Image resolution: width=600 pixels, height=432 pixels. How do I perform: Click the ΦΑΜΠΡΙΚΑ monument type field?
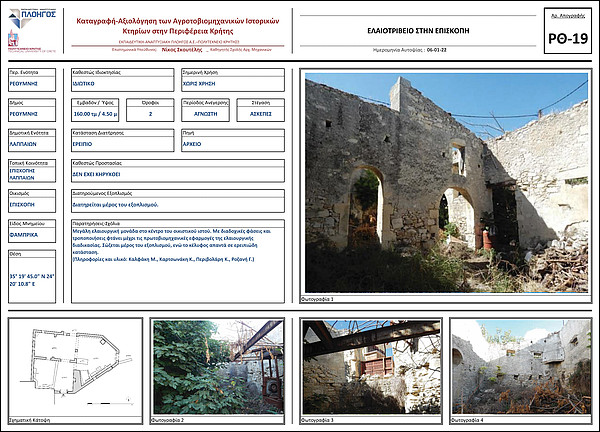coord(32,231)
